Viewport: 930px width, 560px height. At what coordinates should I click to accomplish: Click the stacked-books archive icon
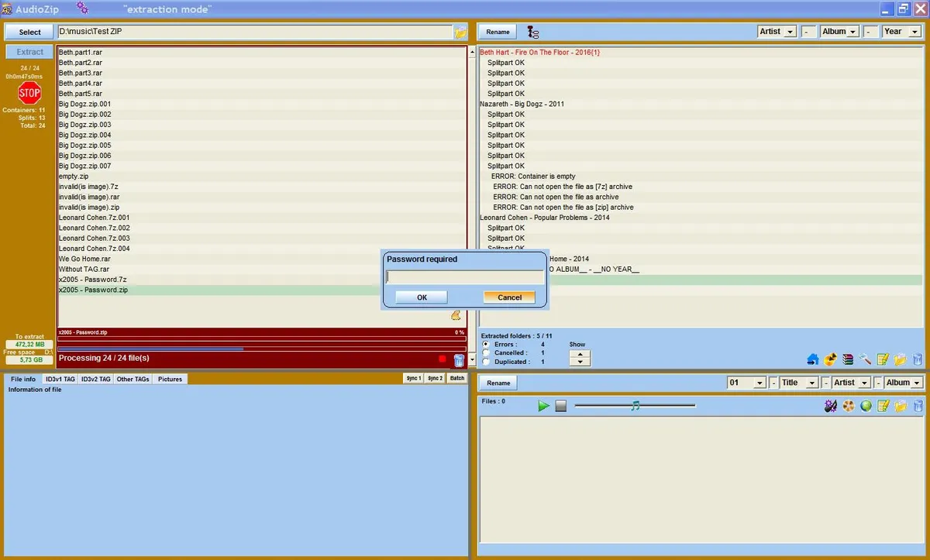tap(848, 359)
